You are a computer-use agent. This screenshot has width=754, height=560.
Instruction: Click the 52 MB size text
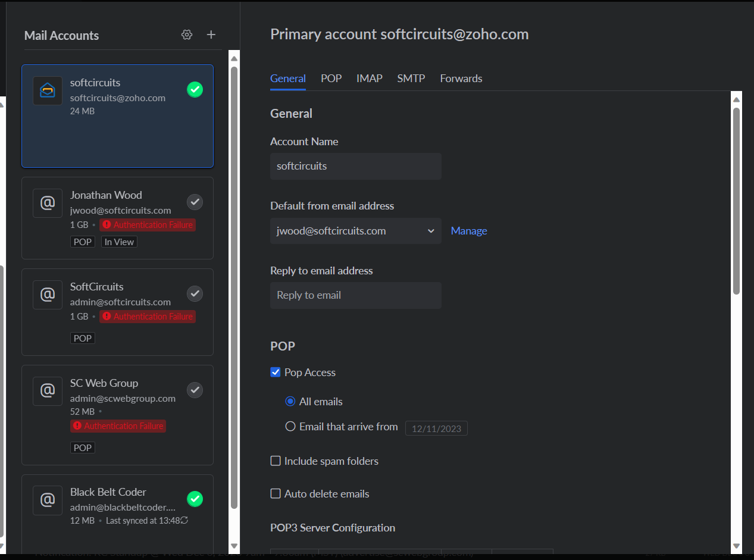[83, 412]
